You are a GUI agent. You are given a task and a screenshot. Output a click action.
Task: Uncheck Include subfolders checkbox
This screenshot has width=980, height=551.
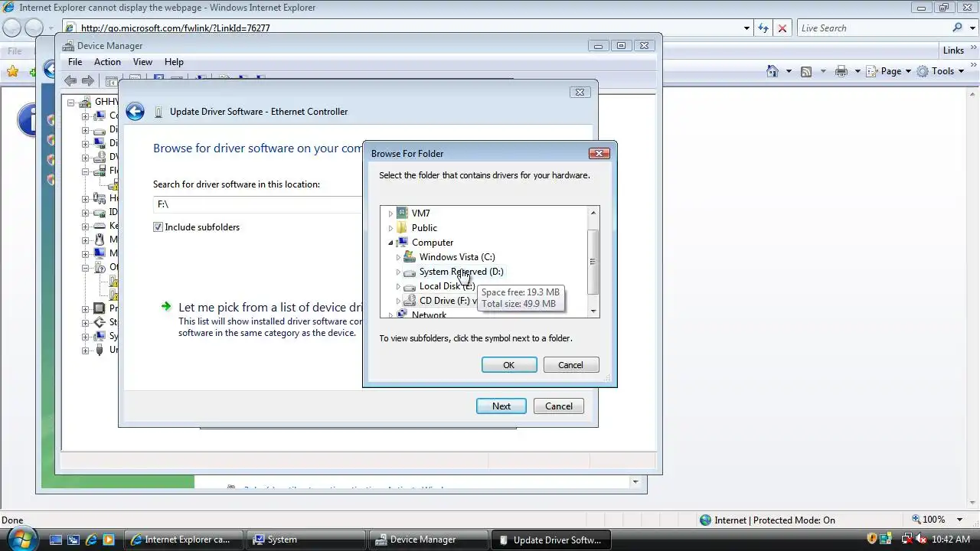(x=158, y=227)
